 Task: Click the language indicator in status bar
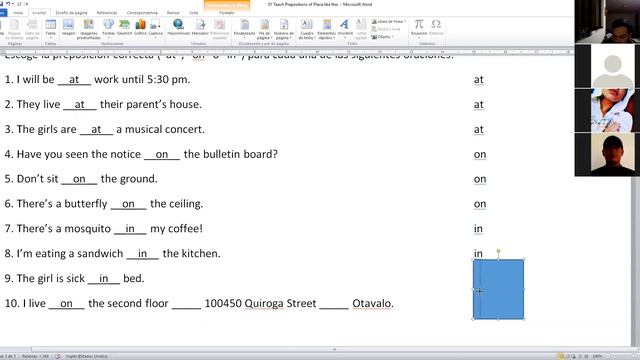(x=86, y=356)
